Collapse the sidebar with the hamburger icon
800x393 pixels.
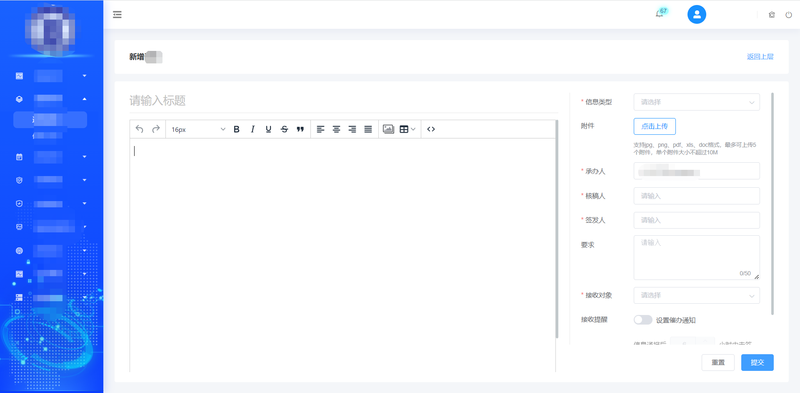coord(117,14)
